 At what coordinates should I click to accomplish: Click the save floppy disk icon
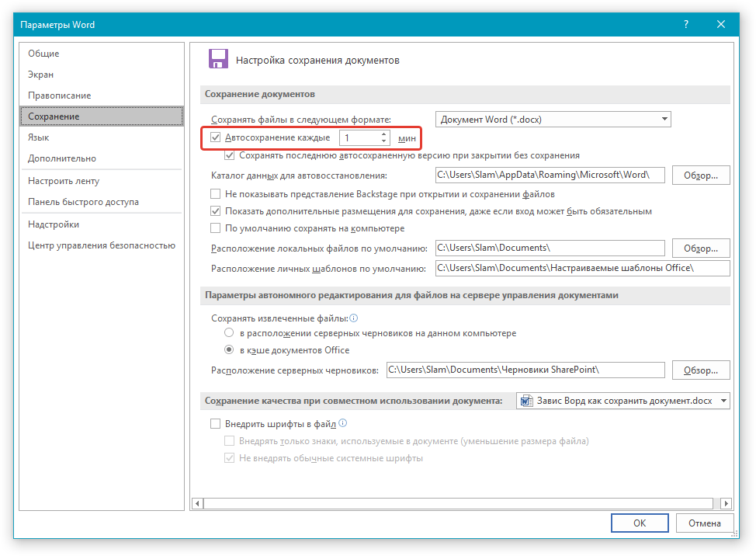218,59
